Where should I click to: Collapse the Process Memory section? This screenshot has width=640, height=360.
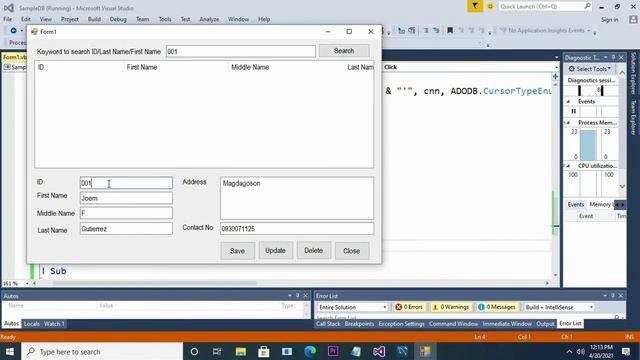(568, 122)
